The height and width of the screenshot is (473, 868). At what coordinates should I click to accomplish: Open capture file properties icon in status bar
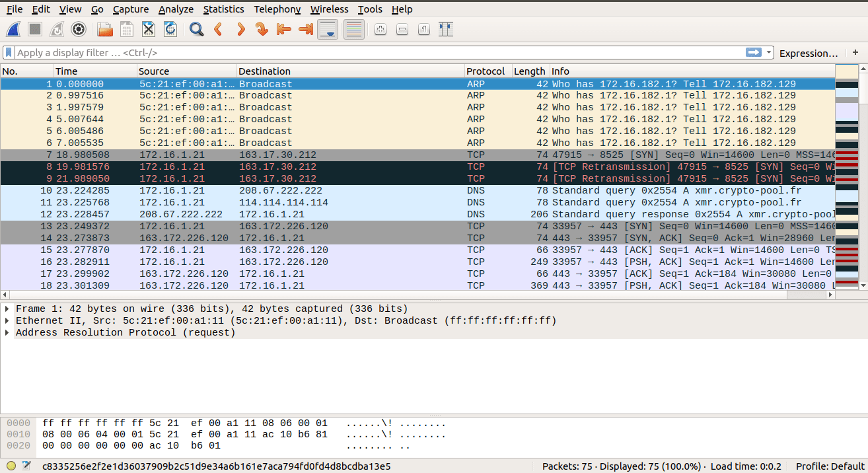[x=26, y=466]
